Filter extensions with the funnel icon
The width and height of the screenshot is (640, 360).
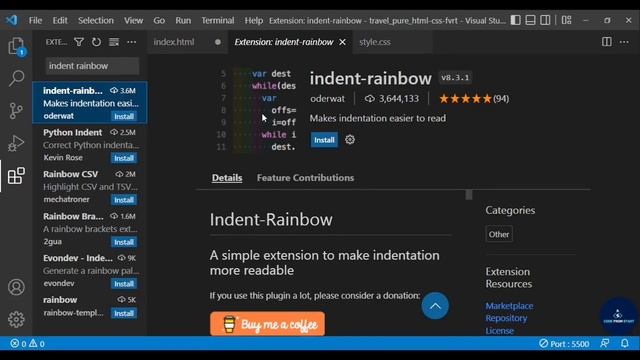pyautogui.click(x=79, y=42)
